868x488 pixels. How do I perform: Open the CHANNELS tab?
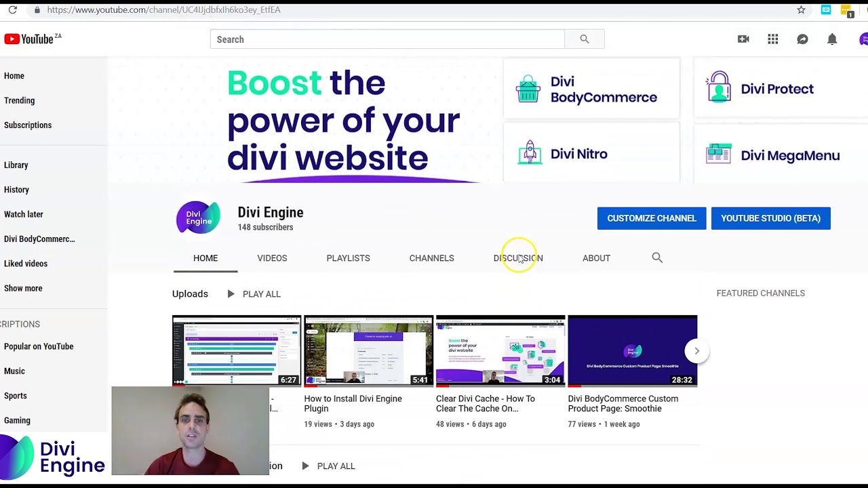point(431,258)
